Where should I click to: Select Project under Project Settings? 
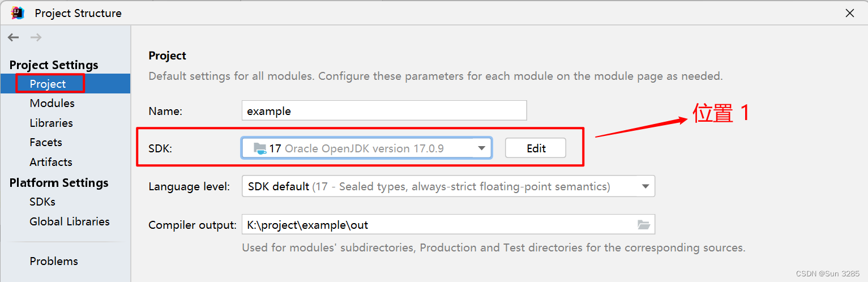[x=48, y=84]
